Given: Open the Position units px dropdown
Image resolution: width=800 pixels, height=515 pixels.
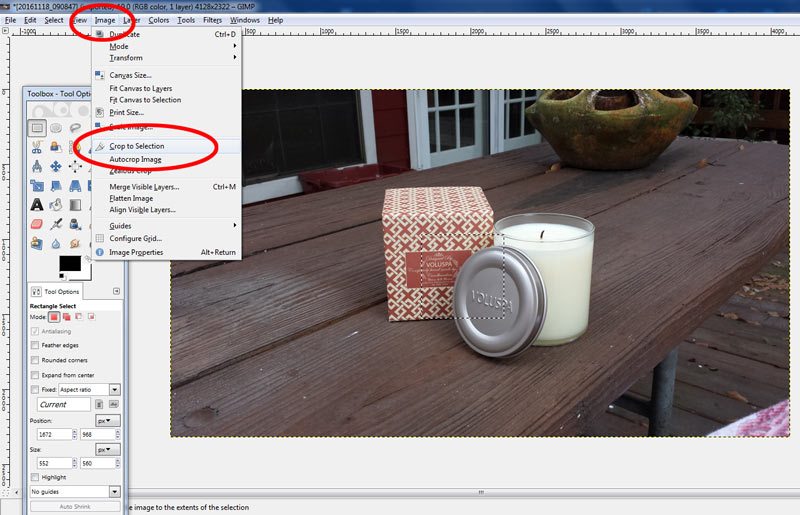Looking at the screenshot, I should [x=108, y=421].
